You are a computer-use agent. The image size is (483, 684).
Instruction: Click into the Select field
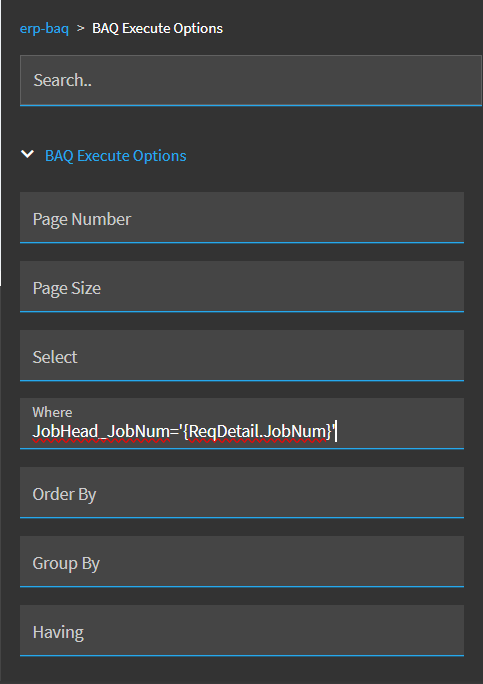point(242,355)
